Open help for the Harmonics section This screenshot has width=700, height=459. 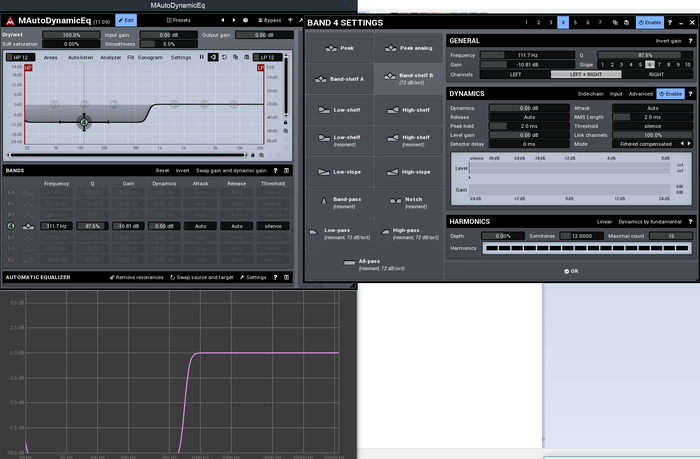pyautogui.click(x=690, y=221)
